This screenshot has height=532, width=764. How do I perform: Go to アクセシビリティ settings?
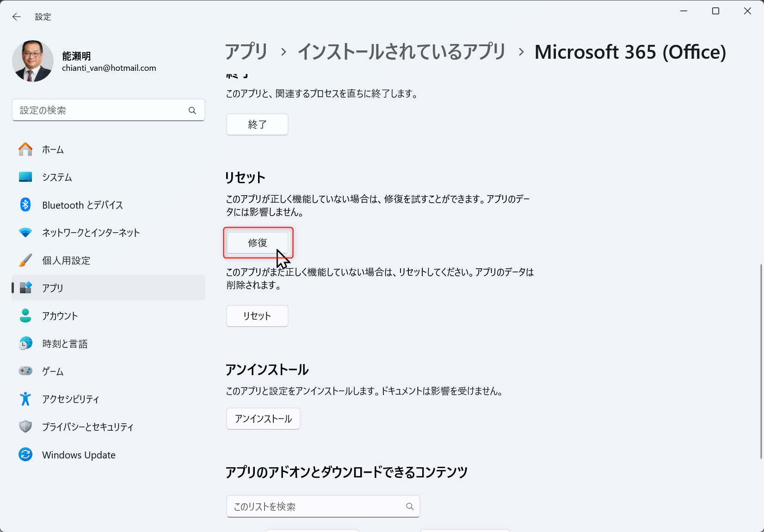click(108, 399)
